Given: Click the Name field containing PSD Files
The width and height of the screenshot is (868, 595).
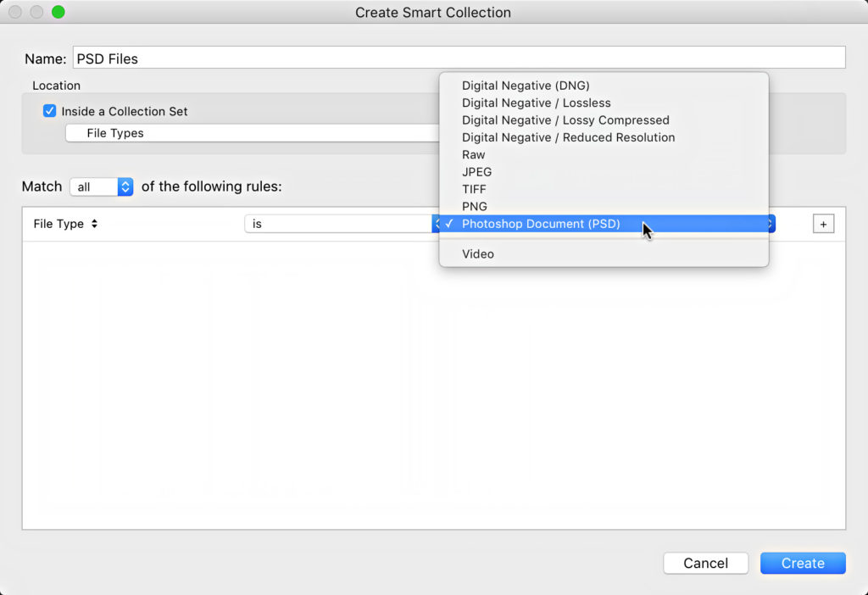Looking at the screenshot, I should (458, 58).
